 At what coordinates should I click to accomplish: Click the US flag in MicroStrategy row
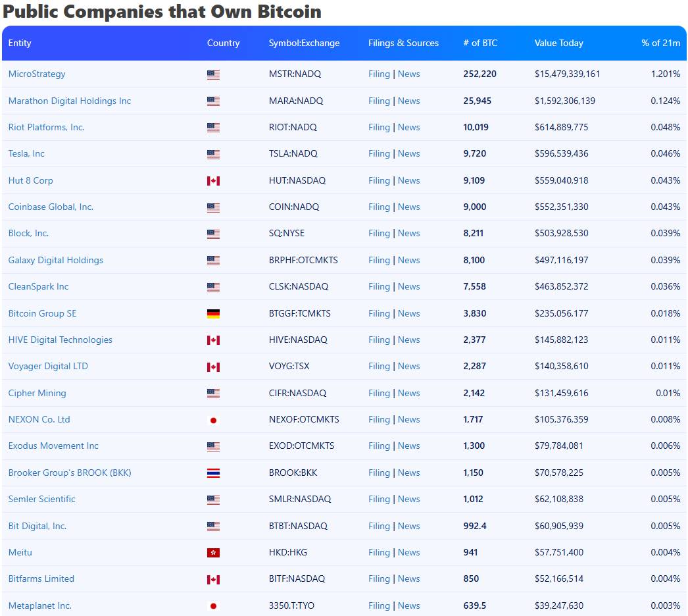213,74
